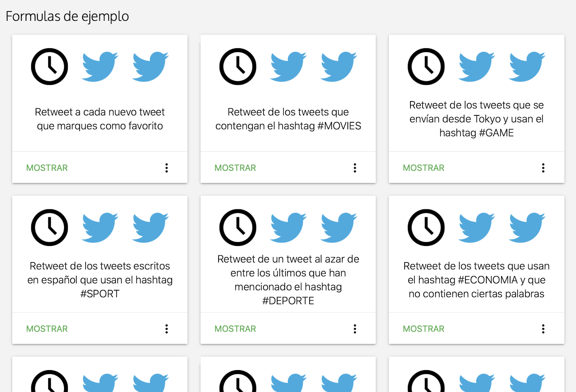Click the clock icon in the #ECONOMIA card
This screenshot has height=392, width=576.
pyautogui.click(x=426, y=228)
